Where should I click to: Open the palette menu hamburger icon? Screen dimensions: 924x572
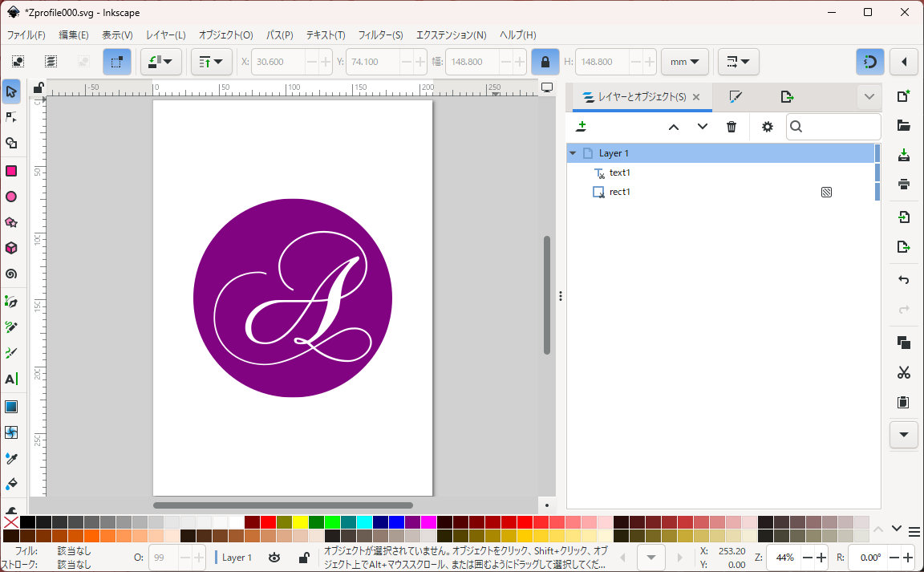pos(914,532)
